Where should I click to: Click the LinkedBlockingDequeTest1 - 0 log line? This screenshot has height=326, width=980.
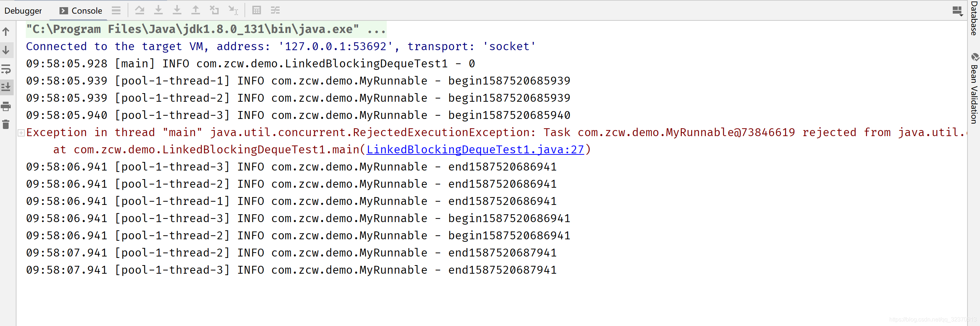(x=250, y=63)
